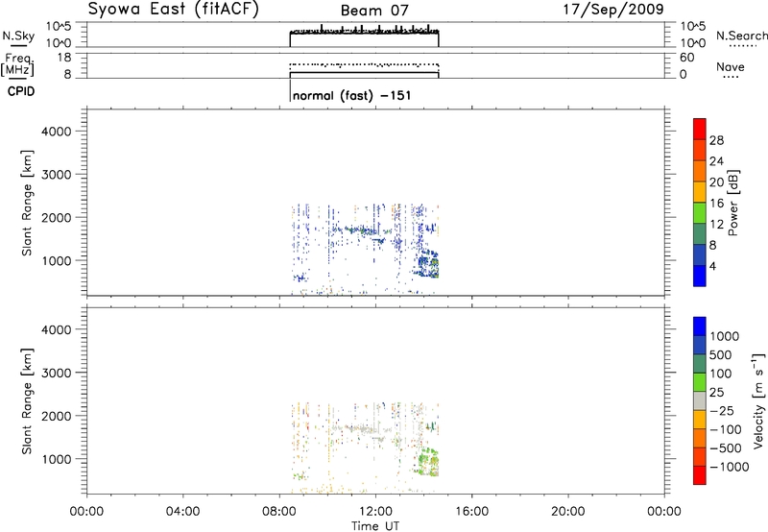Screen dimensions: 768x532
Task: Click the '24' Power colorbar value
Action: (716, 161)
